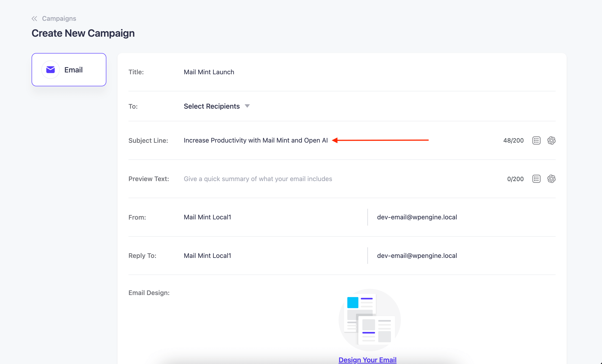Open the Select Recipients dropdown

coord(216,106)
